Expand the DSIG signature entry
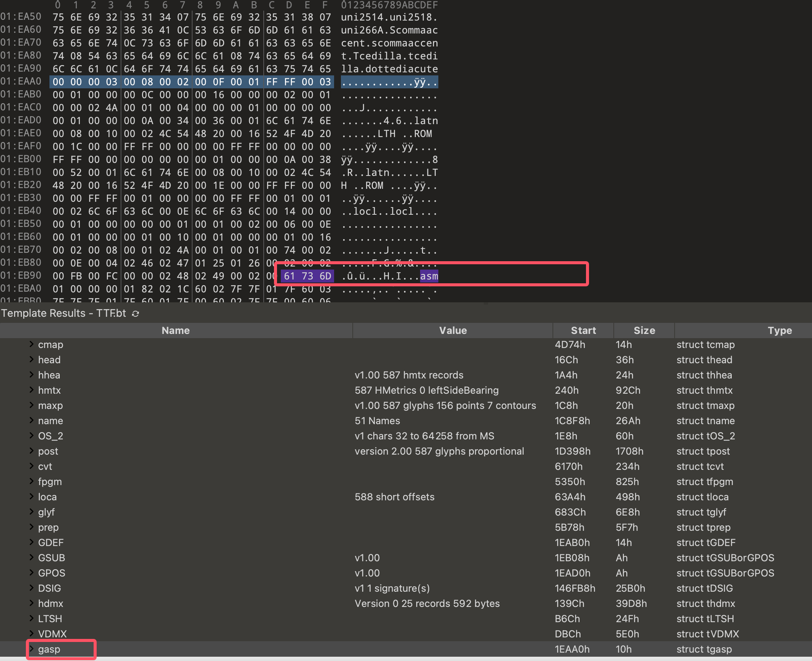The height and width of the screenshot is (661, 812). point(32,588)
